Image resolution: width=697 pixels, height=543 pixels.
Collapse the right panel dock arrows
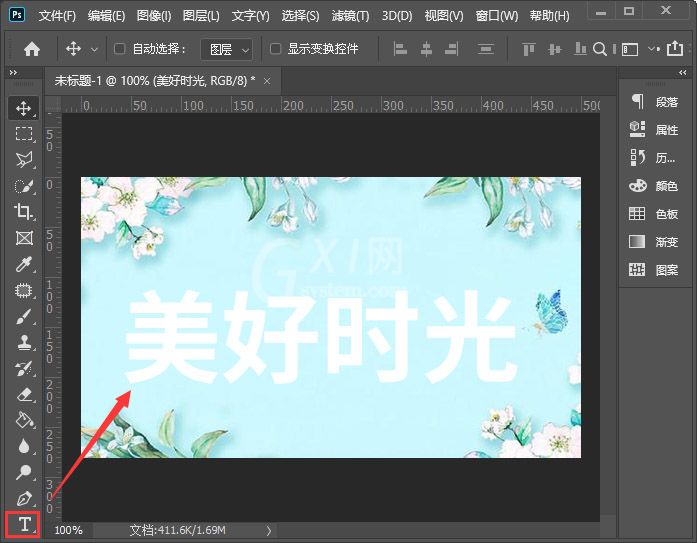683,72
